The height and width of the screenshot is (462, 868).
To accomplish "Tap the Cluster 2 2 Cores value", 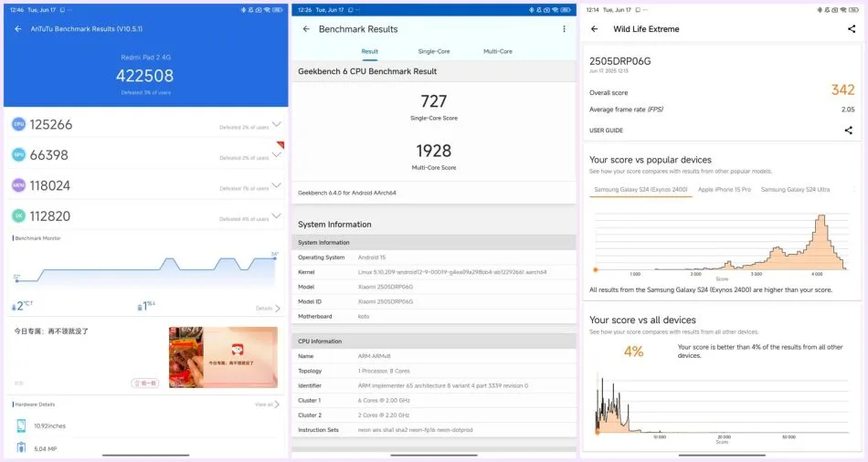I will 384,415.
